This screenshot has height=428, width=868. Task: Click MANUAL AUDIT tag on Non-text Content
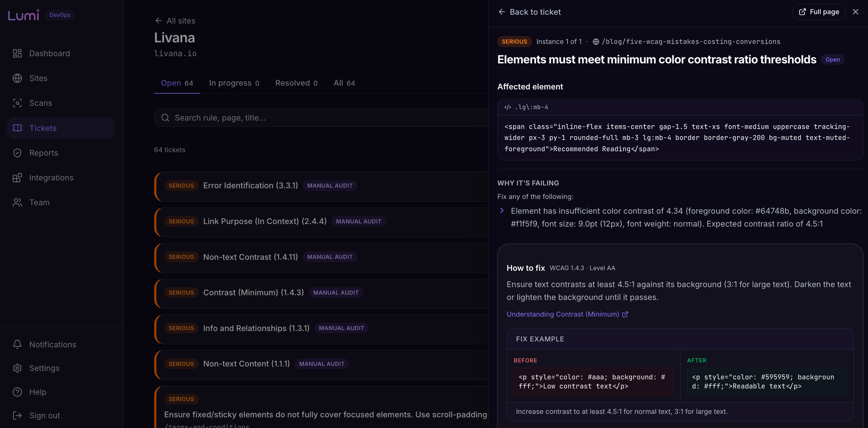(x=322, y=364)
